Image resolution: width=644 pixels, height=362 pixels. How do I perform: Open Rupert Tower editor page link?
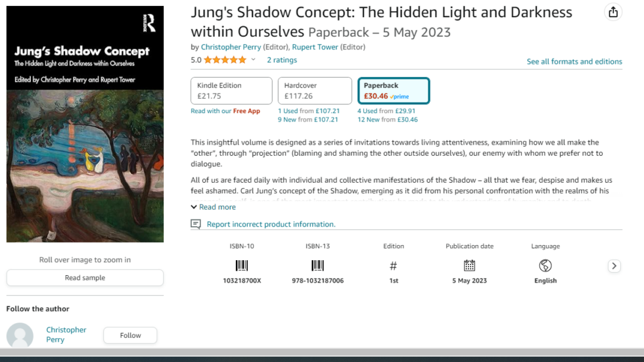tap(315, 47)
